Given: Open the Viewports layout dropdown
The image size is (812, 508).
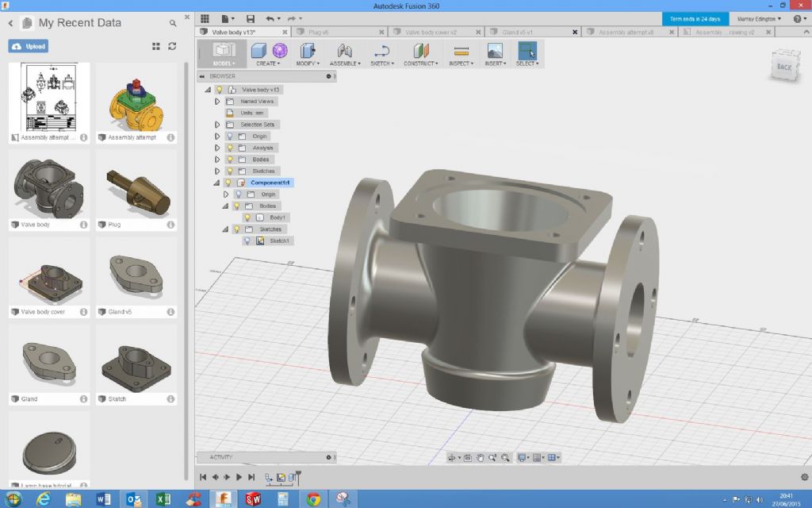Looking at the screenshot, I should 553,458.
